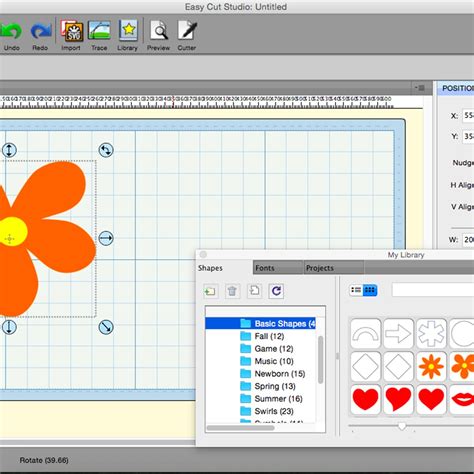Choose the orange daisy thumbnail with thin petals
Viewport: 474px width, 474px height.
[431, 366]
